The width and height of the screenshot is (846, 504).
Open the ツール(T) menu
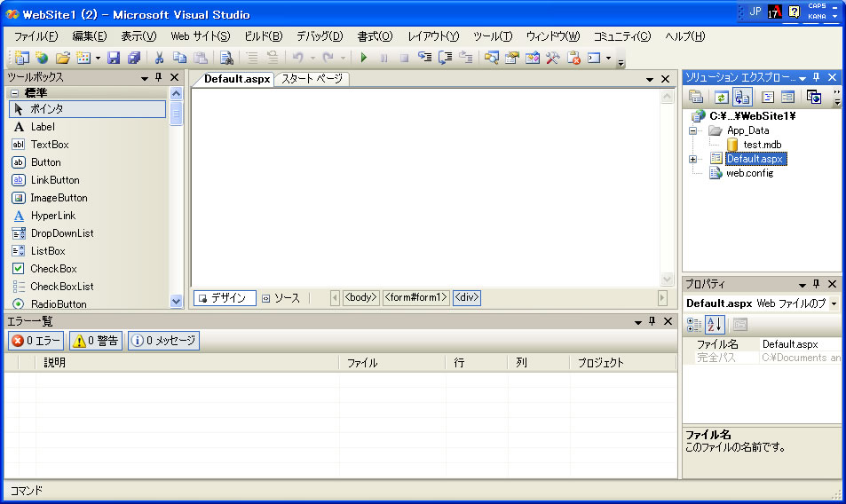point(493,36)
